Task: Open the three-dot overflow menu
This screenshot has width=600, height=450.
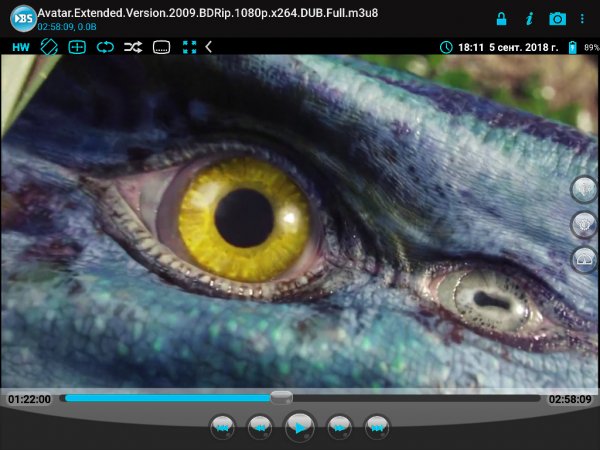Action: pyautogui.click(x=582, y=19)
